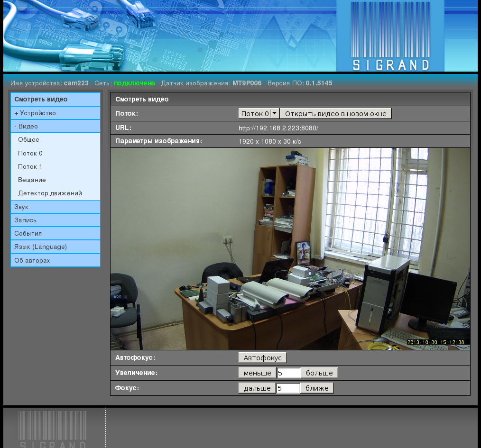Click ближе to focus closer
The height and width of the screenshot is (448, 481).
tap(317, 388)
